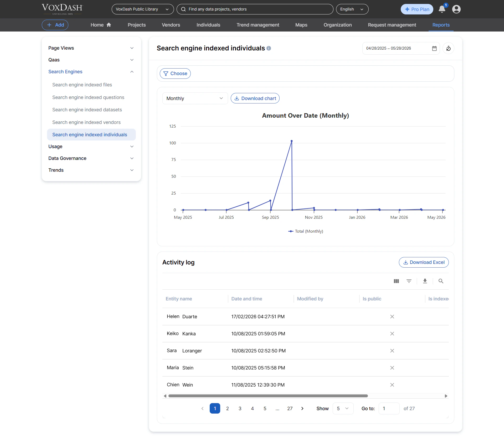The width and height of the screenshot is (504, 443).
Task: Focus the Go to page input field
Action: (389, 409)
